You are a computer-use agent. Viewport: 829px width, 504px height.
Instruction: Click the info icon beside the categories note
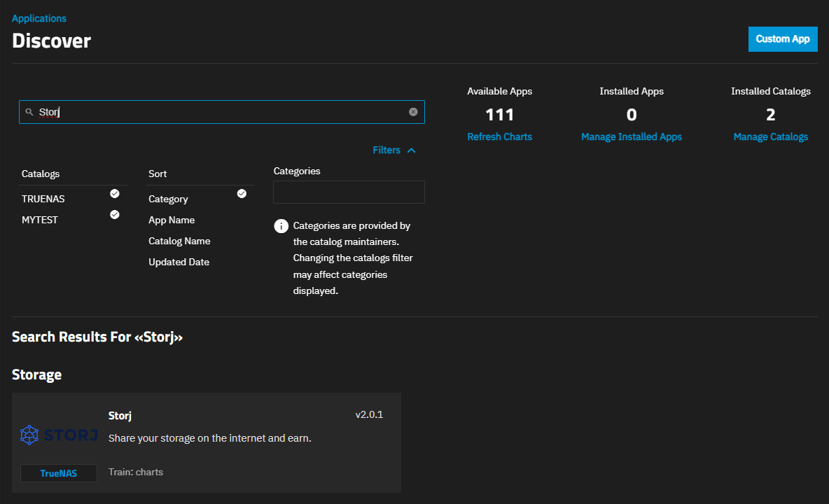(281, 226)
